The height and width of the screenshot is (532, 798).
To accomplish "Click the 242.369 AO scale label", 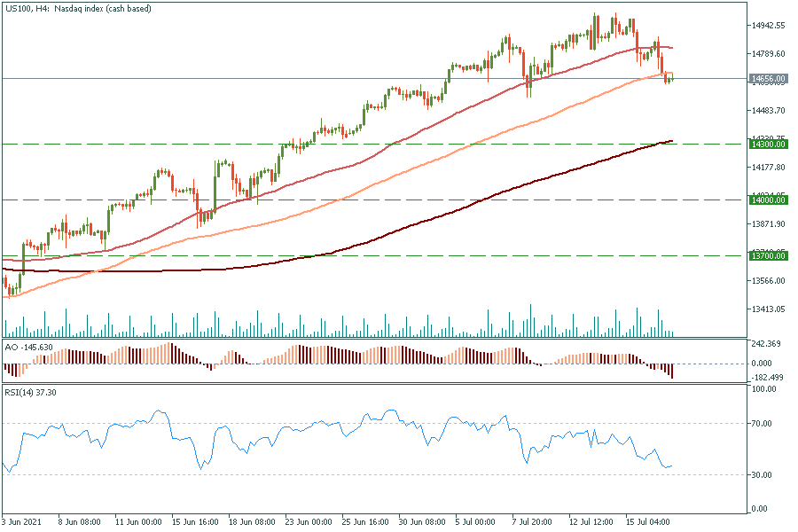I will [x=766, y=344].
